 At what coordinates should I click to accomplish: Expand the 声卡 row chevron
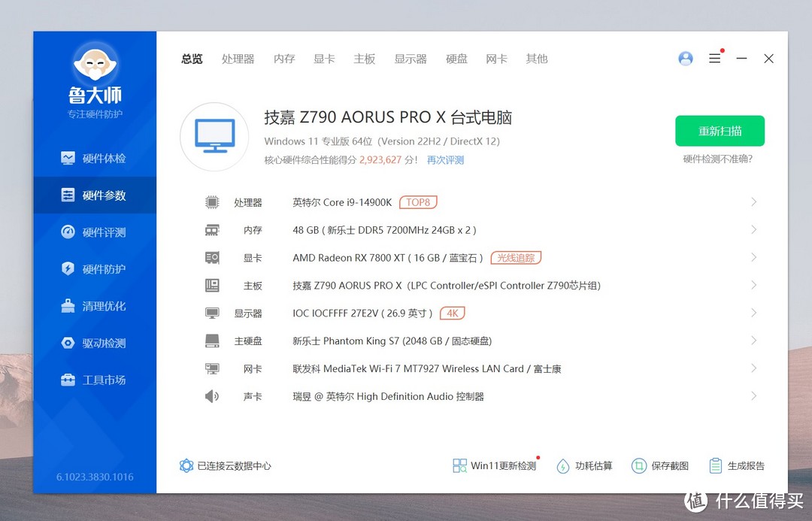click(754, 395)
